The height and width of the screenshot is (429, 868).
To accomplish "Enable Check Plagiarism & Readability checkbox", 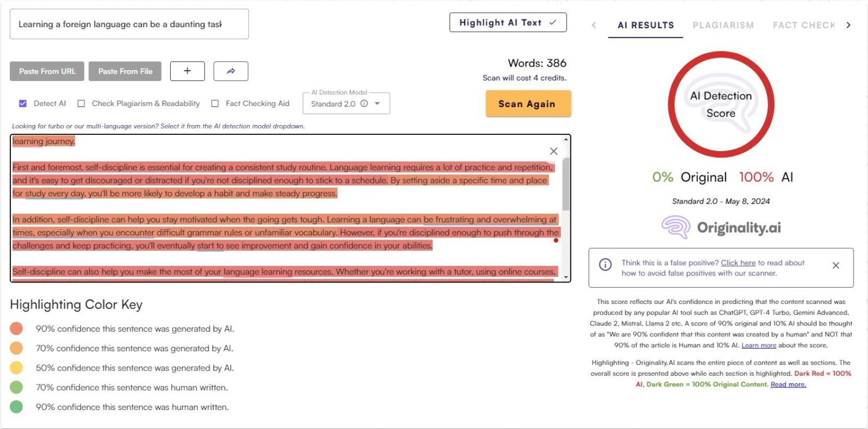I will point(82,104).
